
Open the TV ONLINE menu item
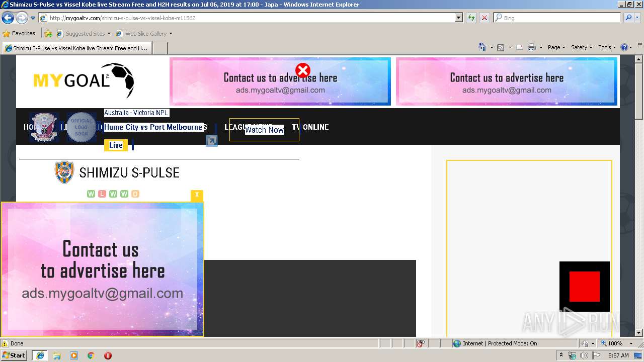pyautogui.click(x=310, y=127)
